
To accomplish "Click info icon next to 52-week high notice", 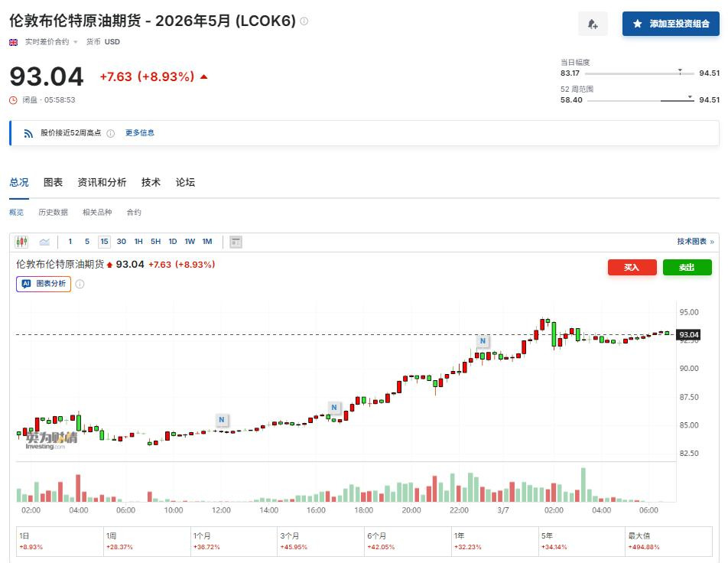I will tap(110, 133).
